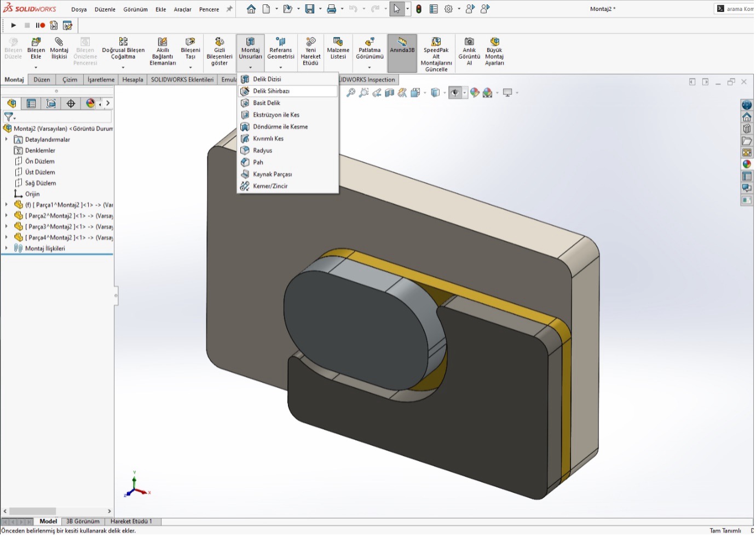
Task: Expand the Montaj İlişkileri tree node
Action: point(7,248)
